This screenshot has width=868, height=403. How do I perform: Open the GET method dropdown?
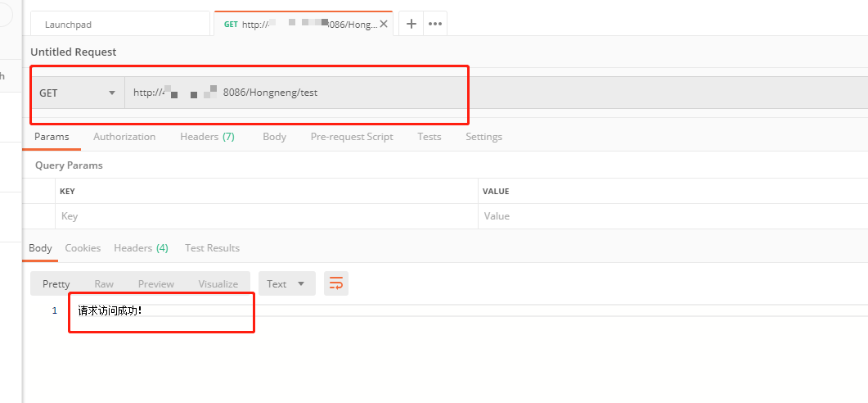pyautogui.click(x=78, y=93)
